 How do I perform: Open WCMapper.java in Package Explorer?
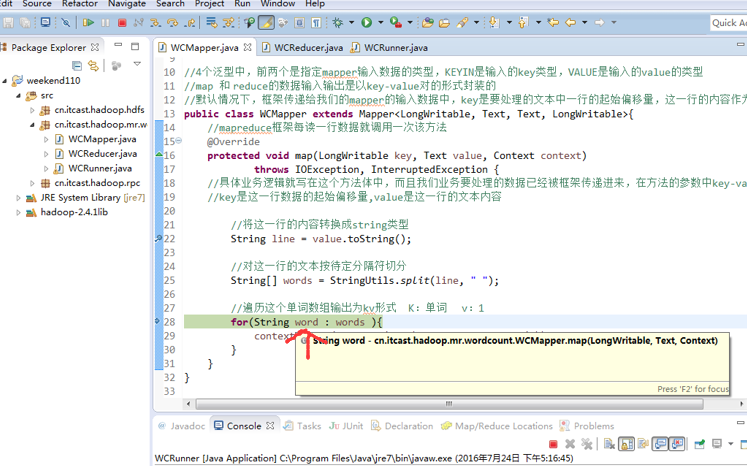96,139
